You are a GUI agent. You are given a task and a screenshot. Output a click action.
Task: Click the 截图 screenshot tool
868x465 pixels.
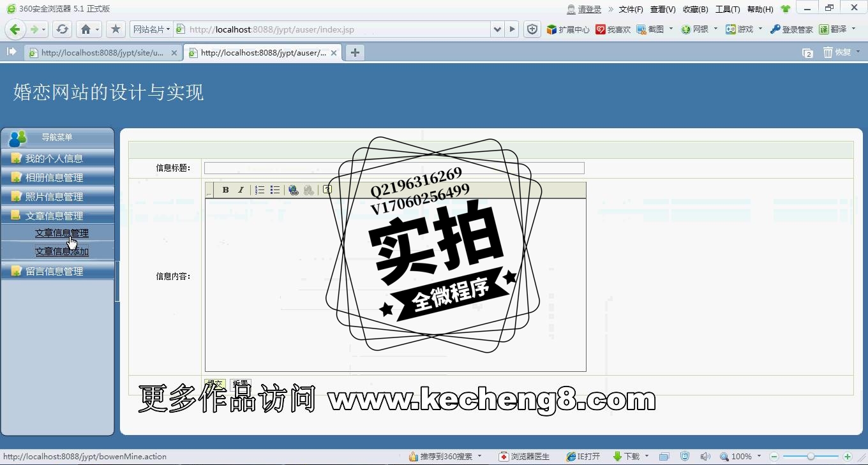click(650, 29)
